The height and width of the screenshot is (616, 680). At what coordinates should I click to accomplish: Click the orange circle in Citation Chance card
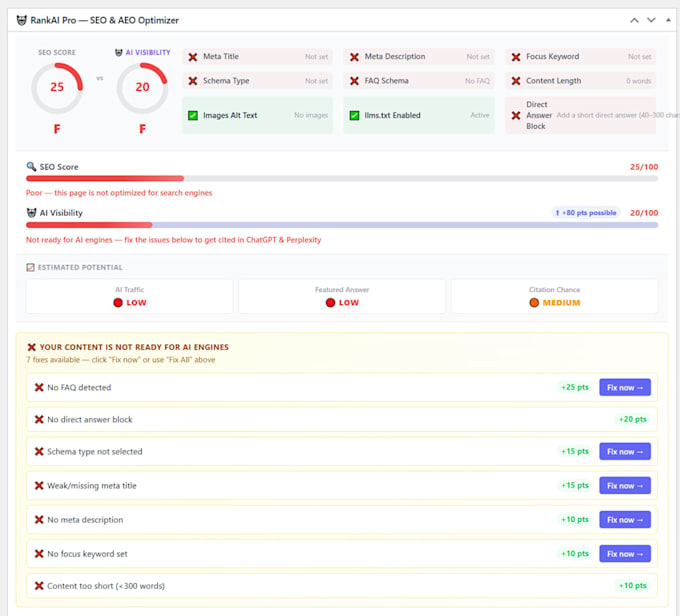tap(534, 303)
